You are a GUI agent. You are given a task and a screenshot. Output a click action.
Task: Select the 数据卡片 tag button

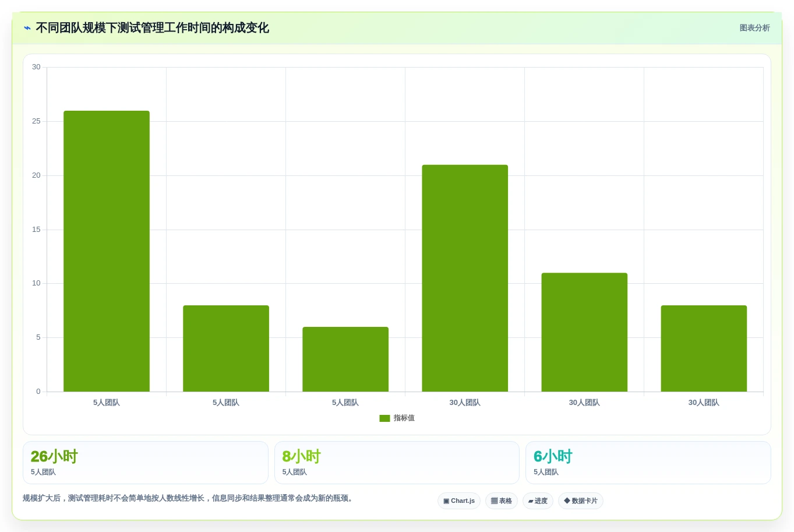tap(581, 501)
